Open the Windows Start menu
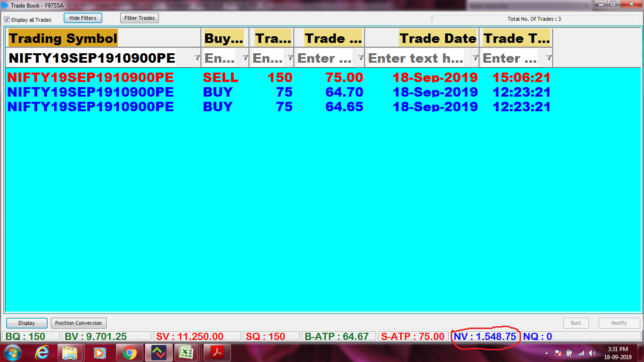Screen dimensions: 644x362 [x=12, y=352]
